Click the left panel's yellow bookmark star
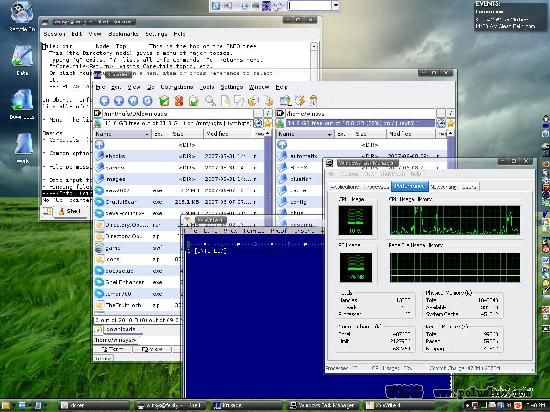The image size is (550, 412). (268, 123)
